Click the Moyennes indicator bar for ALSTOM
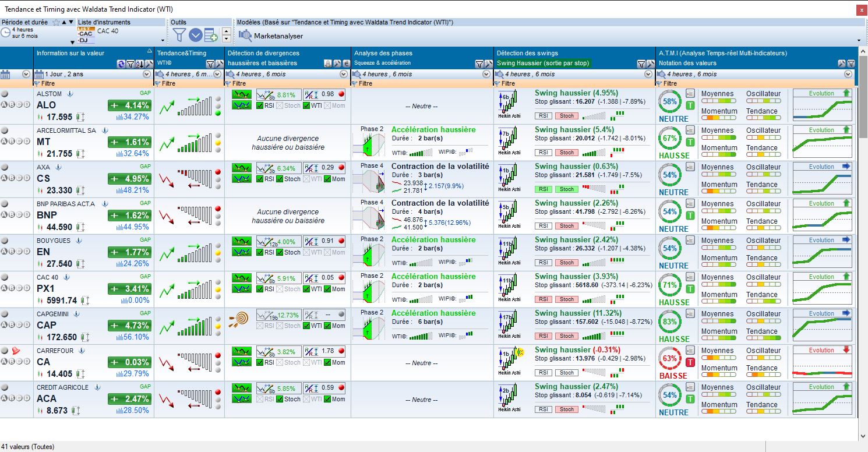Viewport: 868px width, 452px height. [719, 102]
